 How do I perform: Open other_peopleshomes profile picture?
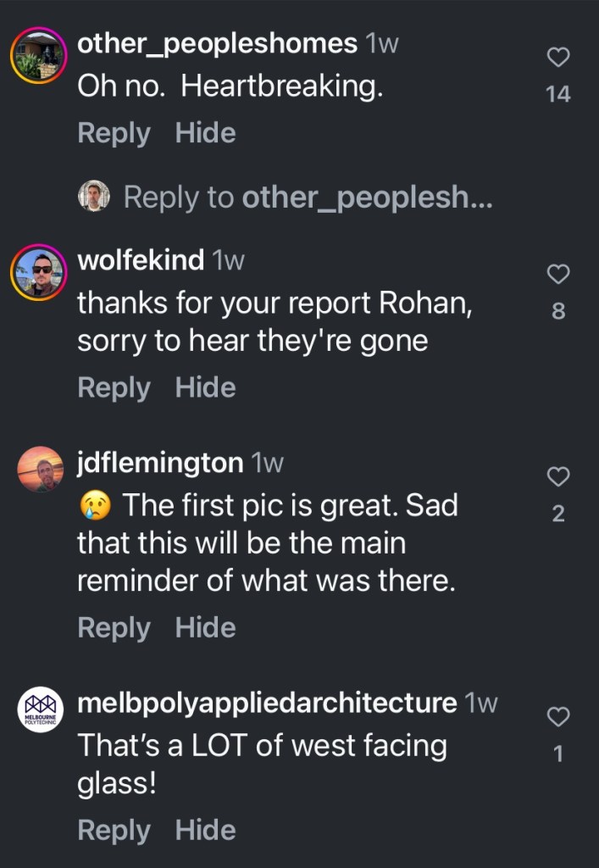tap(38, 56)
